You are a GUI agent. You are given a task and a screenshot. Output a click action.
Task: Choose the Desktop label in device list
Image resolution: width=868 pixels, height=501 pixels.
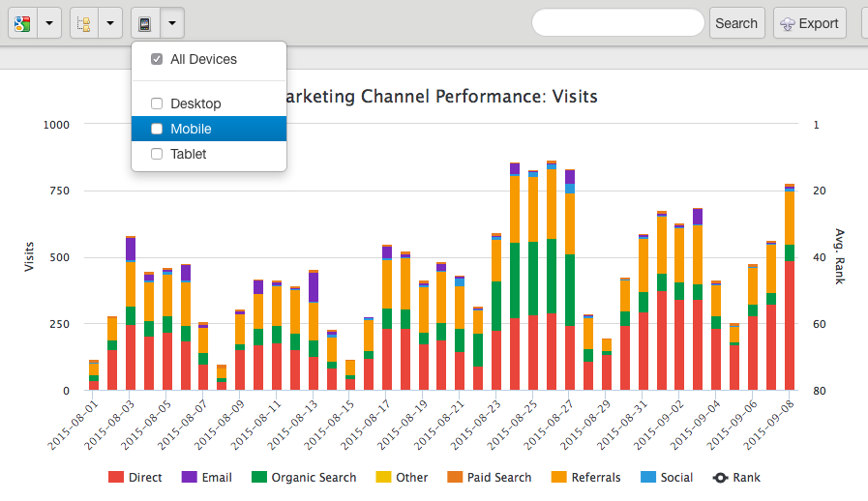195,103
